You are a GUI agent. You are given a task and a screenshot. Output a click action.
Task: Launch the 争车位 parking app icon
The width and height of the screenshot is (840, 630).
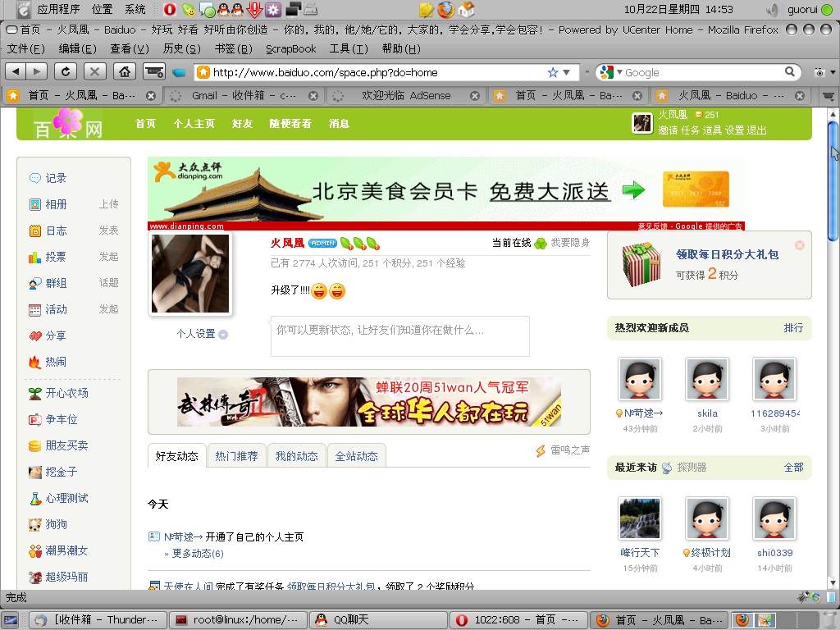pyautogui.click(x=34, y=419)
